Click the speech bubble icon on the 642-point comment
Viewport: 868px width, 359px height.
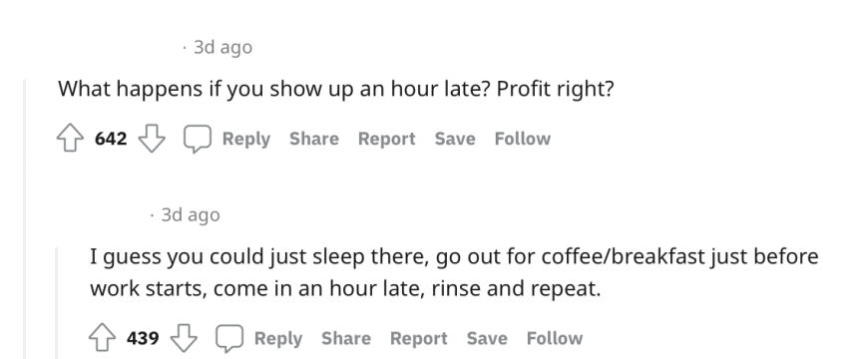(198, 139)
